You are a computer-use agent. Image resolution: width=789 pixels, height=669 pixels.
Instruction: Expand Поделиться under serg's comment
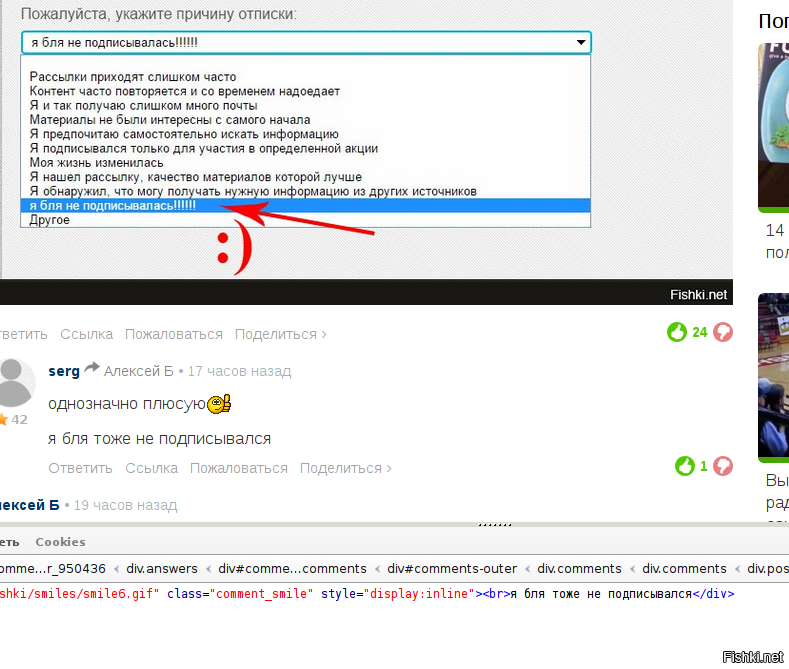[x=345, y=468]
